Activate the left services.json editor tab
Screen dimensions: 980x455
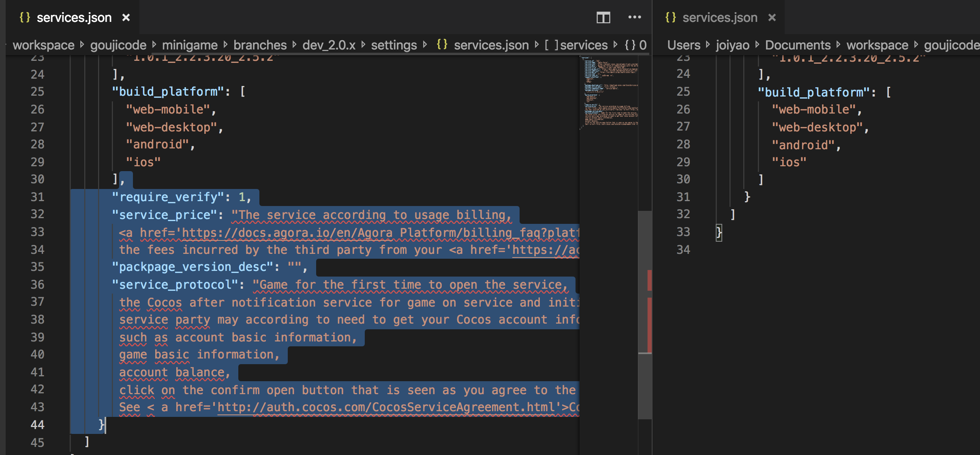point(74,17)
